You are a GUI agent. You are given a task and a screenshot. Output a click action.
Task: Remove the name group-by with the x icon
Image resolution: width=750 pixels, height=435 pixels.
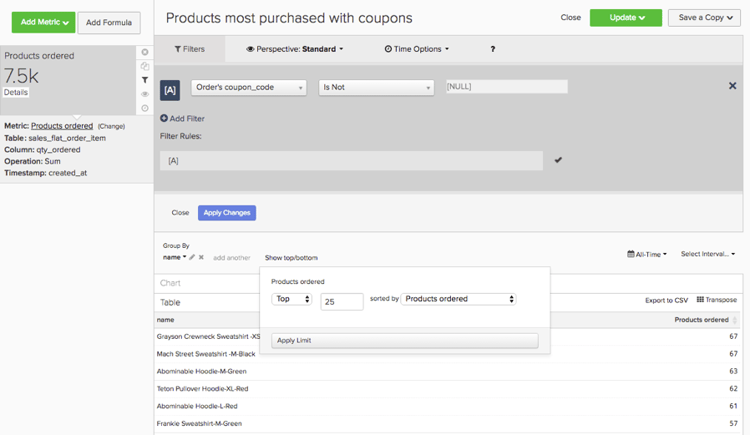(201, 258)
